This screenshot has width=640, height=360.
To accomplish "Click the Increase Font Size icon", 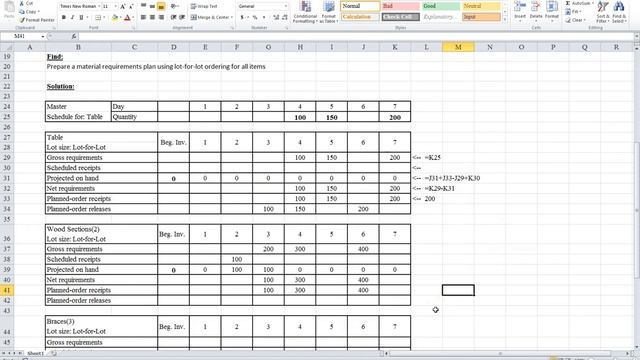I will (122, 7).
